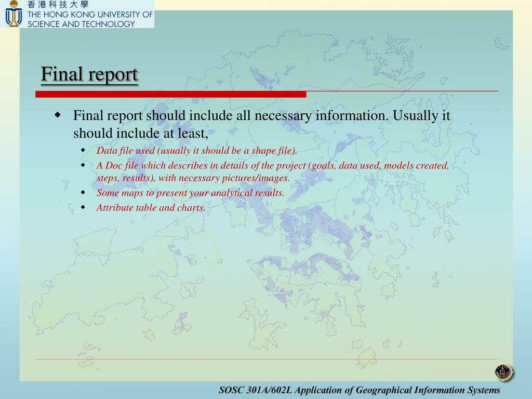Image resolution: width=532 pixels, height=399 pixels.
Task: Click the 'Final report' slide title
Action: point(89,74)
